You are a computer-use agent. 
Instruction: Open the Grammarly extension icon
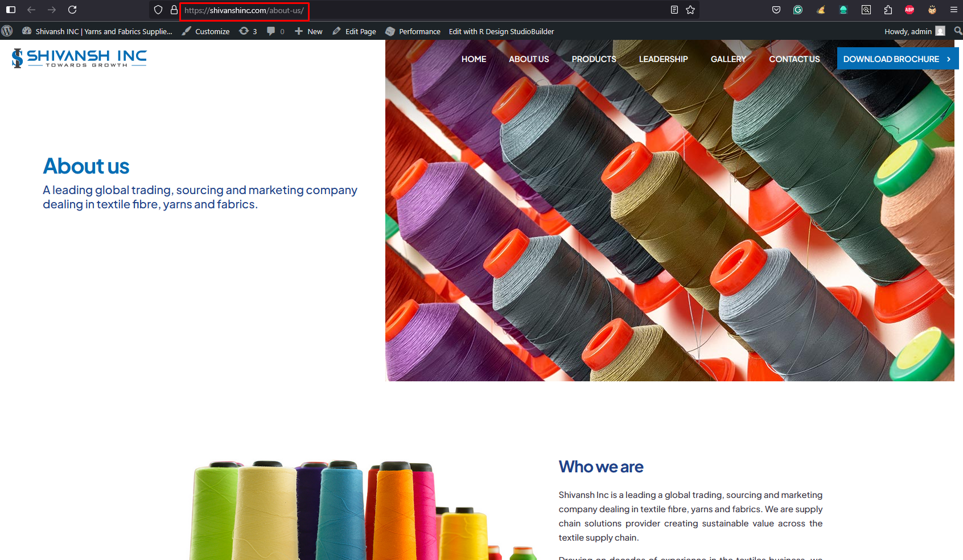798,10
